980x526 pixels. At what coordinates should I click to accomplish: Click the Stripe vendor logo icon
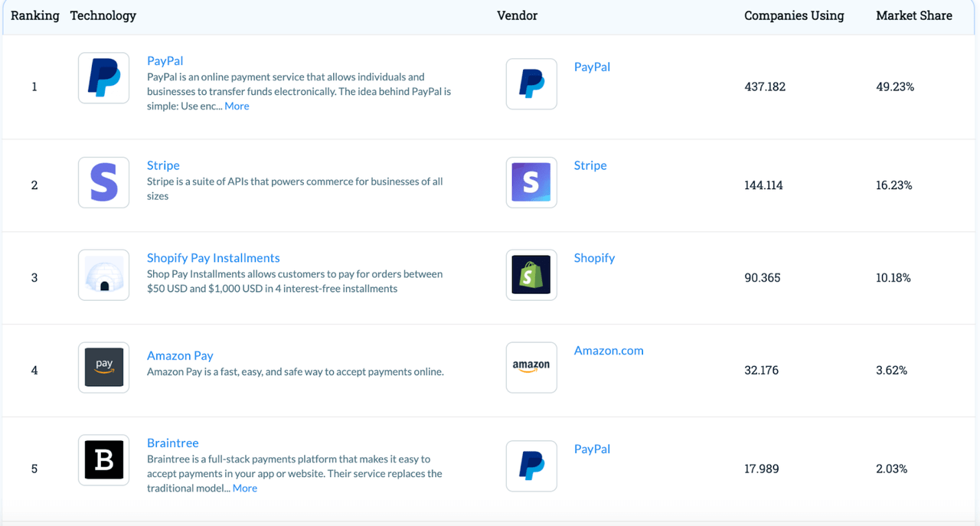point(531,182)
